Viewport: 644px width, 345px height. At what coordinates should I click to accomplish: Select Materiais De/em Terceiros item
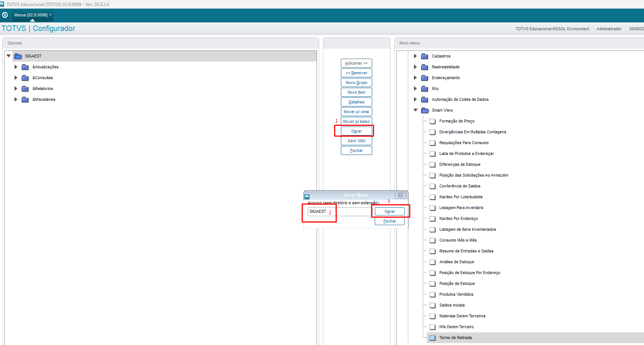pyautogui.click(x=462, y=316)
